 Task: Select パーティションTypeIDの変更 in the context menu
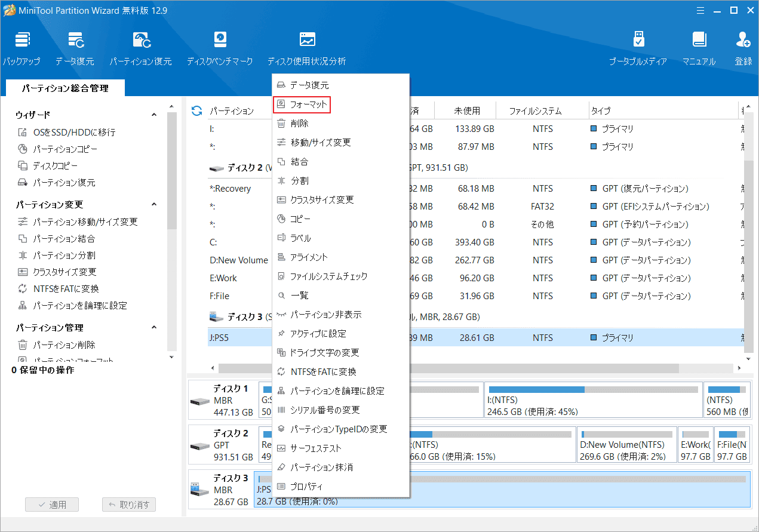340,429
